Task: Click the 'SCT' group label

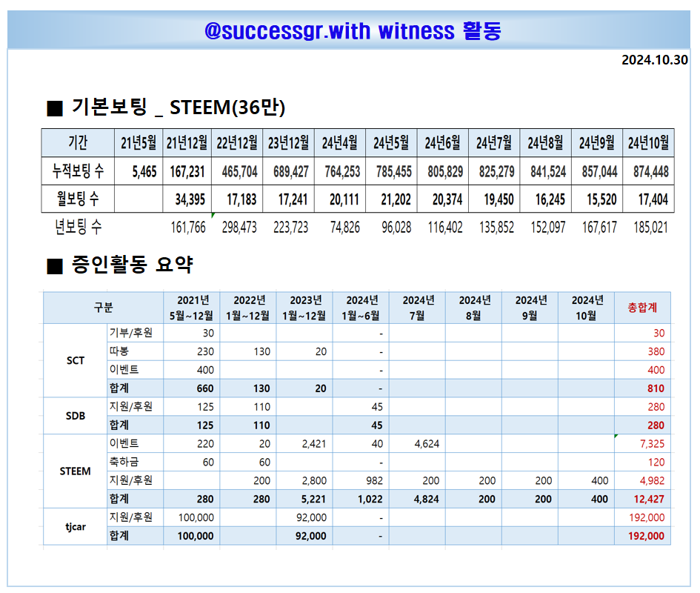Action: coord(76,361)
